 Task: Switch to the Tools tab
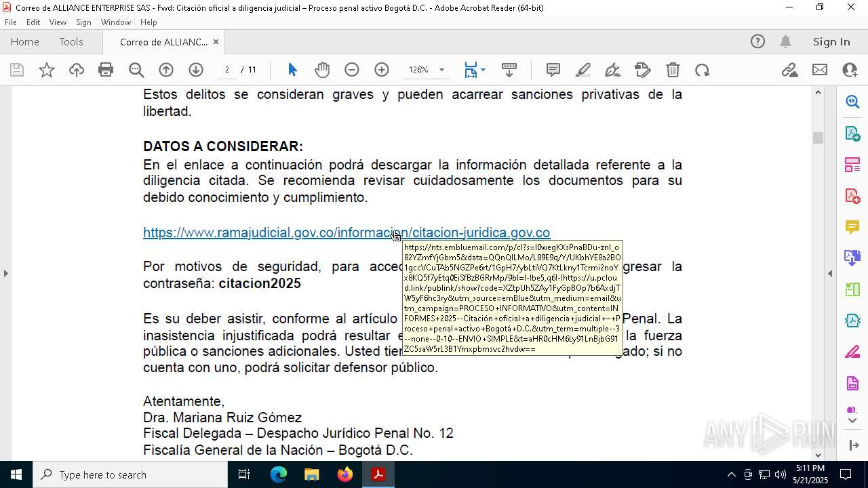click(71, 41)
